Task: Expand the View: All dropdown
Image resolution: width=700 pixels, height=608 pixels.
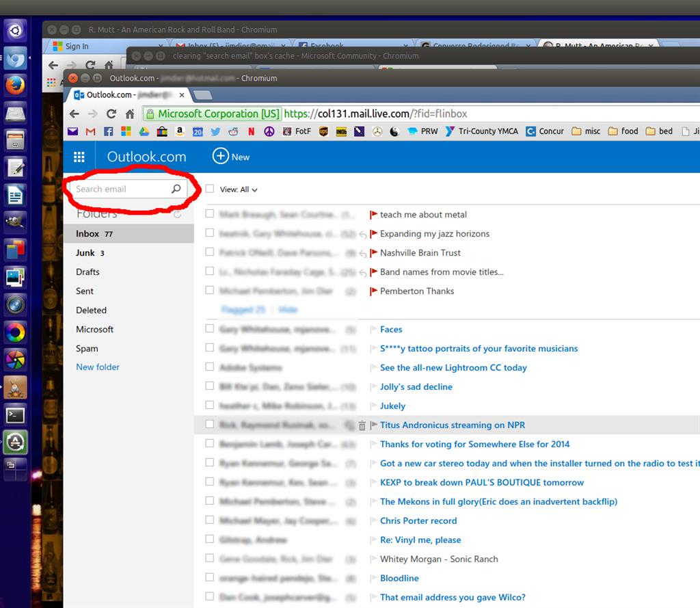Action: (x=239, y=189)
